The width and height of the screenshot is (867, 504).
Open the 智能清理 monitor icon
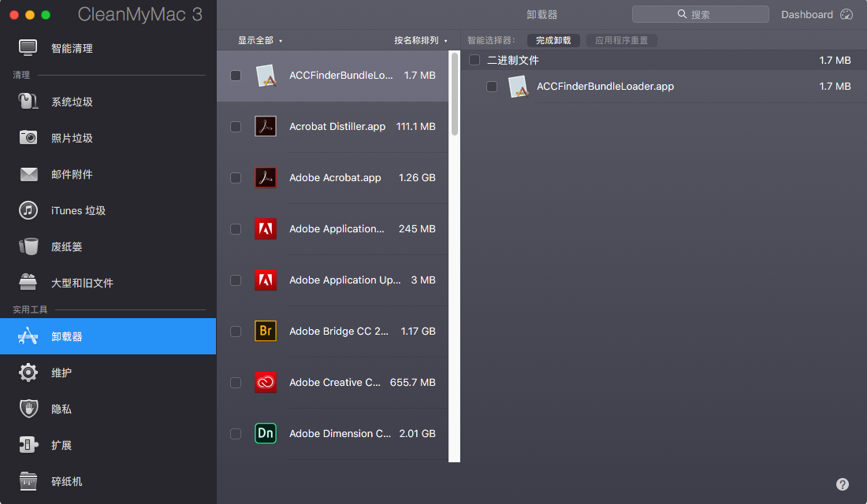tap(28, 48)
